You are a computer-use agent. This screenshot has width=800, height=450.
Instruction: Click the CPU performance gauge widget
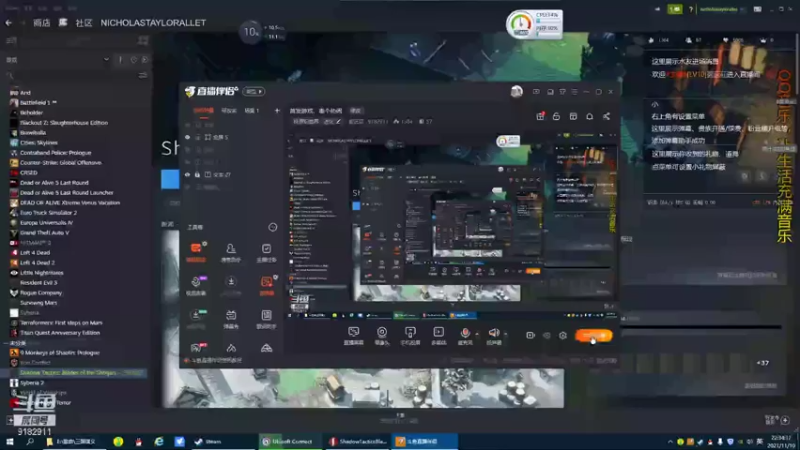(x=534, y=24)
